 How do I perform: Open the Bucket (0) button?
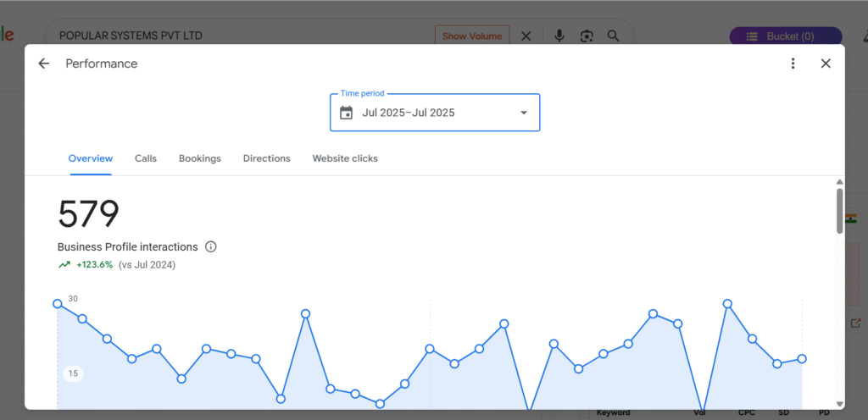point(785,36)
